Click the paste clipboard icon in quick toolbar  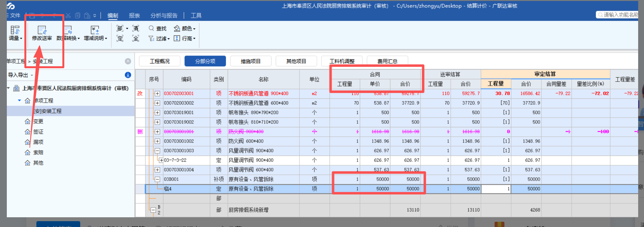(x=87, y=15)
